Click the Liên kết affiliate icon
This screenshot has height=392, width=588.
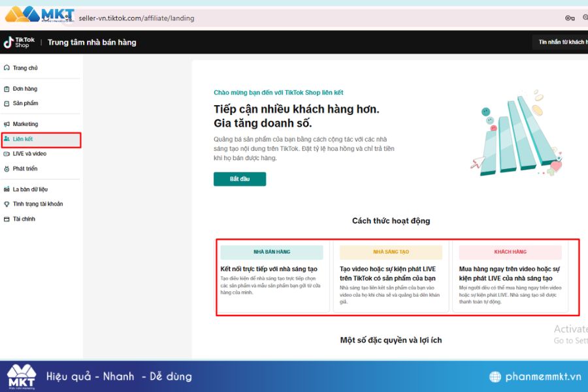point(7,139)
